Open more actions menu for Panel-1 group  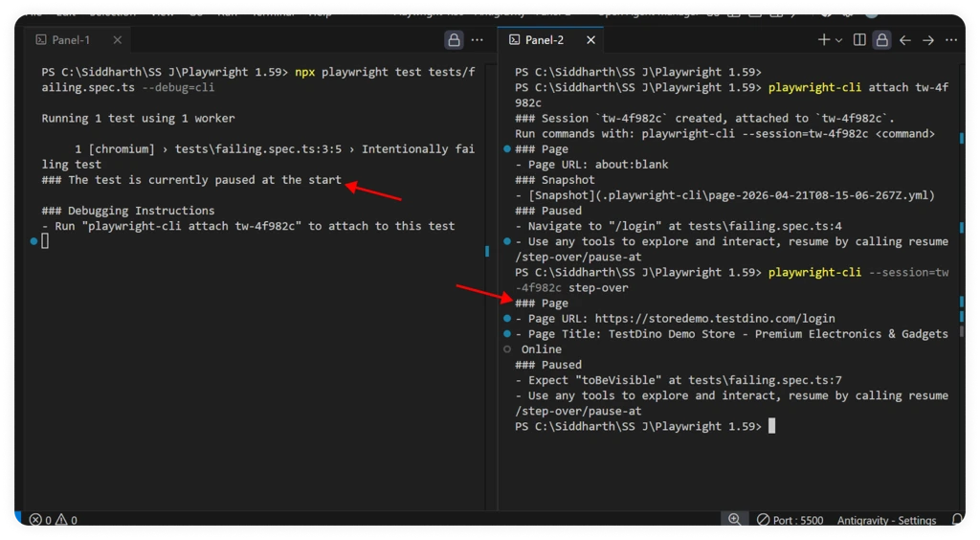pyautogui.click(x=477, y=40)
